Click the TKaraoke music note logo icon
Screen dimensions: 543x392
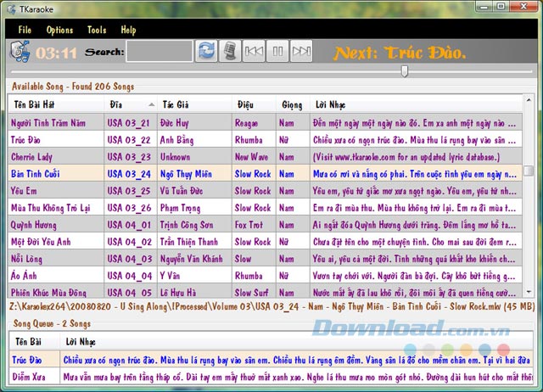pos(20,53)
